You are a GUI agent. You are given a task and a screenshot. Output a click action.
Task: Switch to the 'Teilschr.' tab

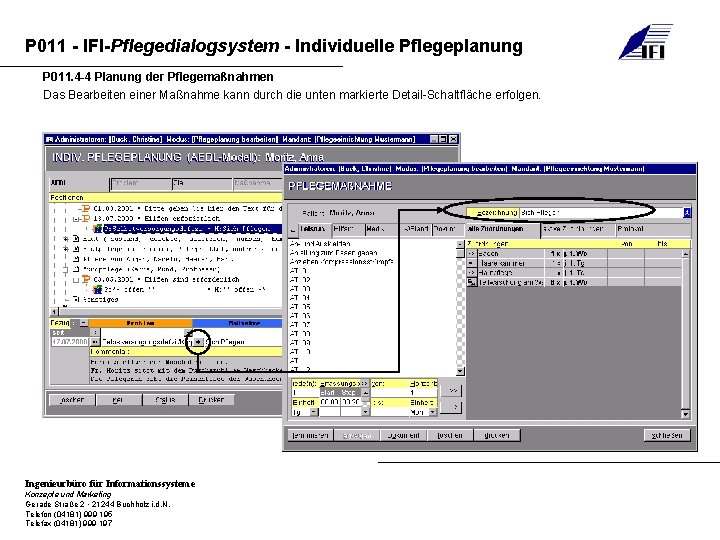(x=314, y=229)
